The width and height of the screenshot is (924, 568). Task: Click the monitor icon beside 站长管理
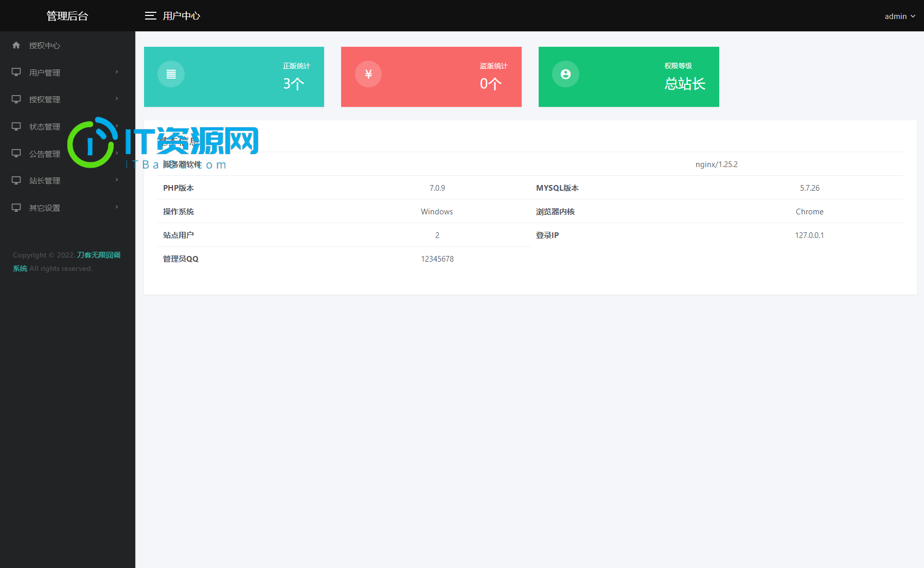pyautogui.click(x=16, y=180)
